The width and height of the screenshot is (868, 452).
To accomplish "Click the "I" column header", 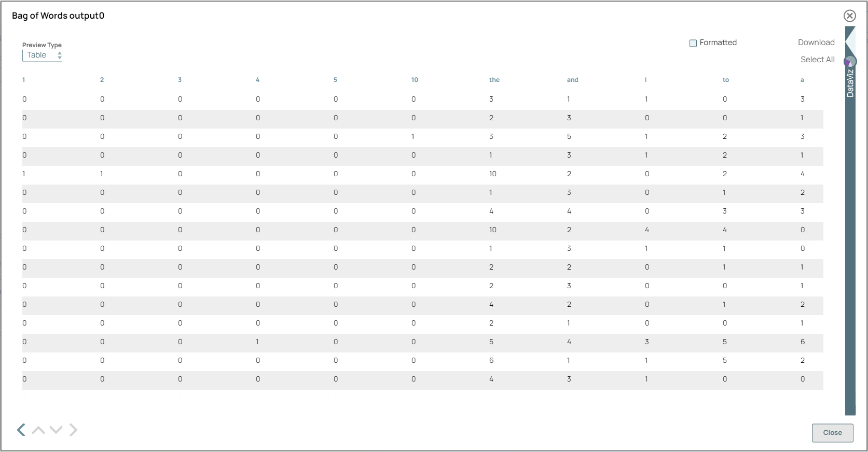I will tap(646, 80).
